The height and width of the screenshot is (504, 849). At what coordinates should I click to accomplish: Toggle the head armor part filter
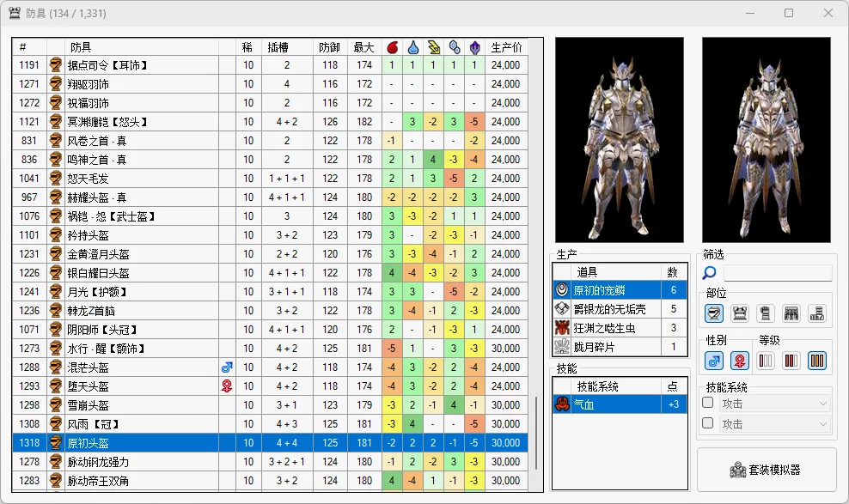pyautogui.click(x=713, y=313)
